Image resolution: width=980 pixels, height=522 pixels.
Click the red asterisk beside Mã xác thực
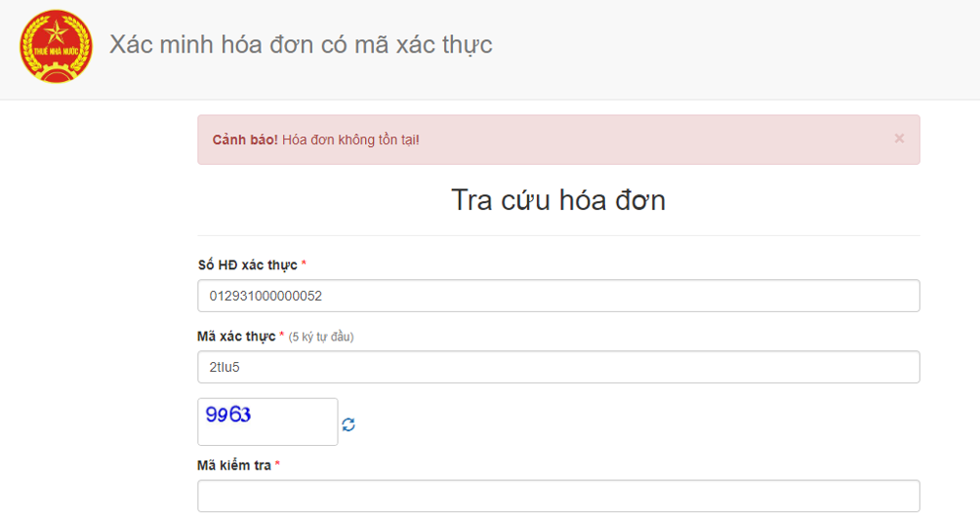(282, 335)
